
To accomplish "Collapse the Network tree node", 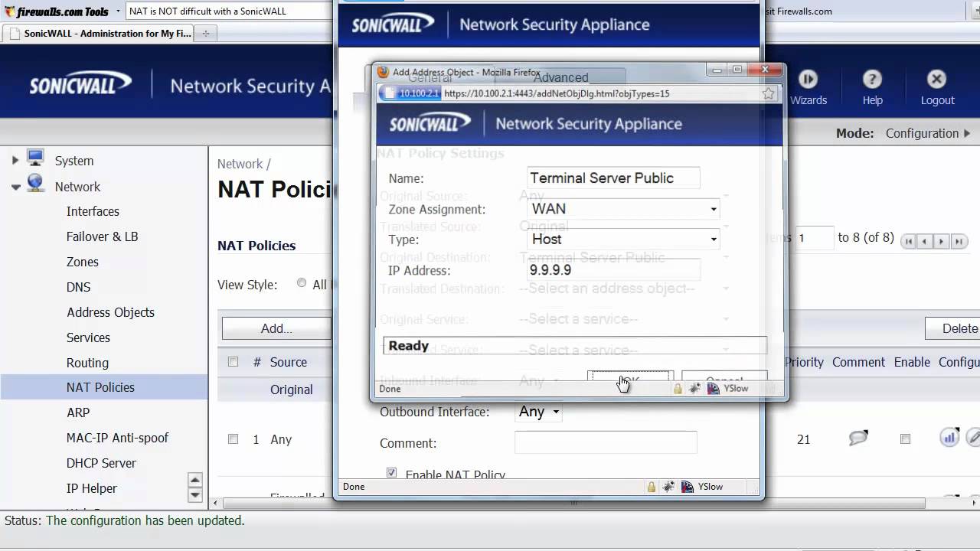I will tap(15, 187).
